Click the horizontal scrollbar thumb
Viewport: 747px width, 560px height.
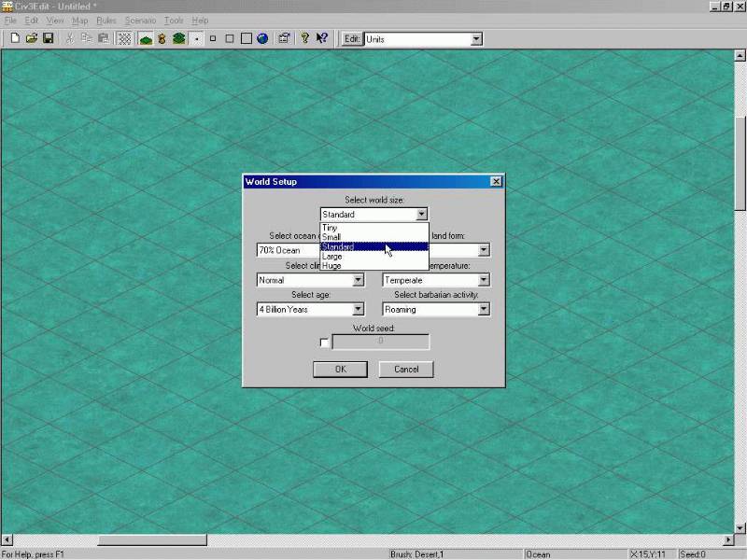point(152,540)
